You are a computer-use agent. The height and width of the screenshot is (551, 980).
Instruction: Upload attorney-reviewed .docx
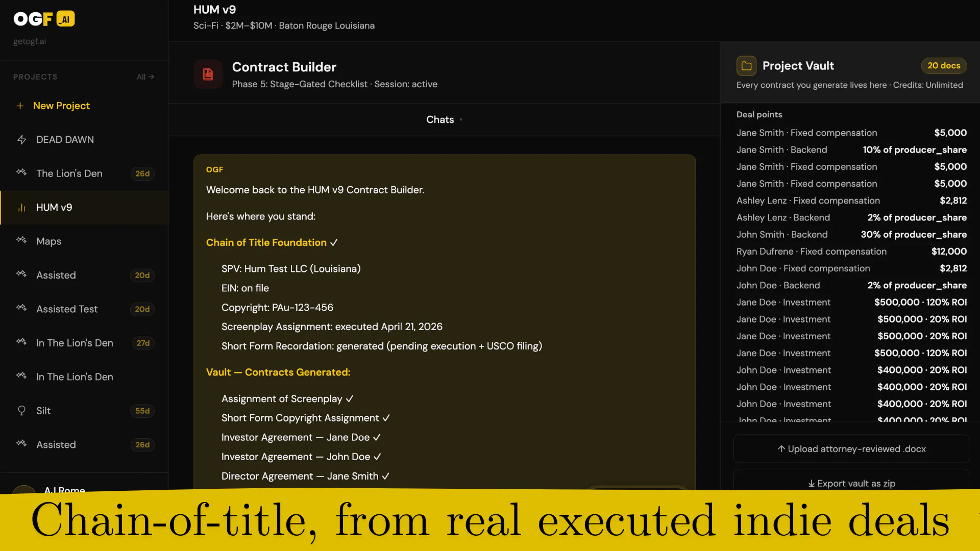click(851, 449)
